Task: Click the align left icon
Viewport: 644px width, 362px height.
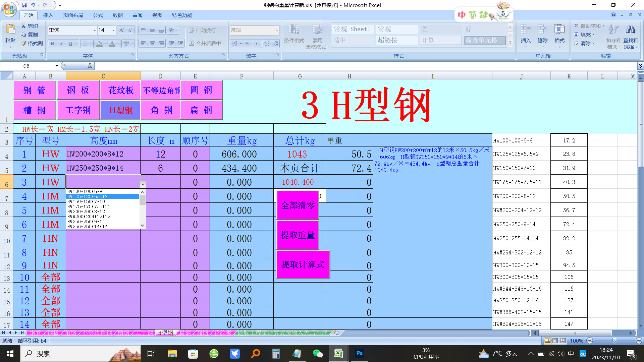Action: (143, 43)
